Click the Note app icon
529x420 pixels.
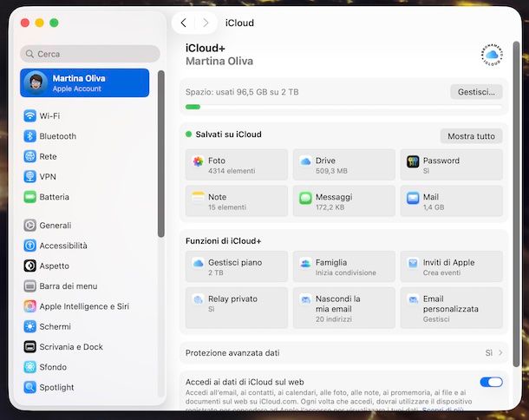point(198,198)
